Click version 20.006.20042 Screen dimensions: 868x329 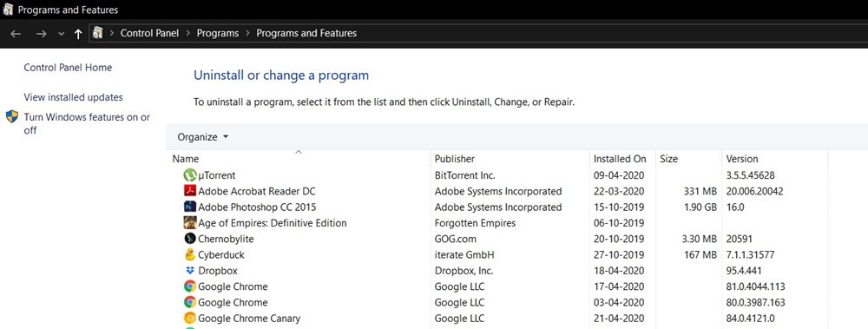[x=754, y=191]
